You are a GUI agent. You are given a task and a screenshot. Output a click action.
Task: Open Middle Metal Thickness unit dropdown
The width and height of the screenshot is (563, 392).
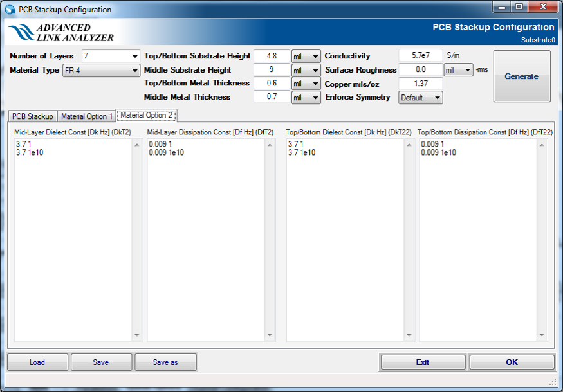pos(306,98)
